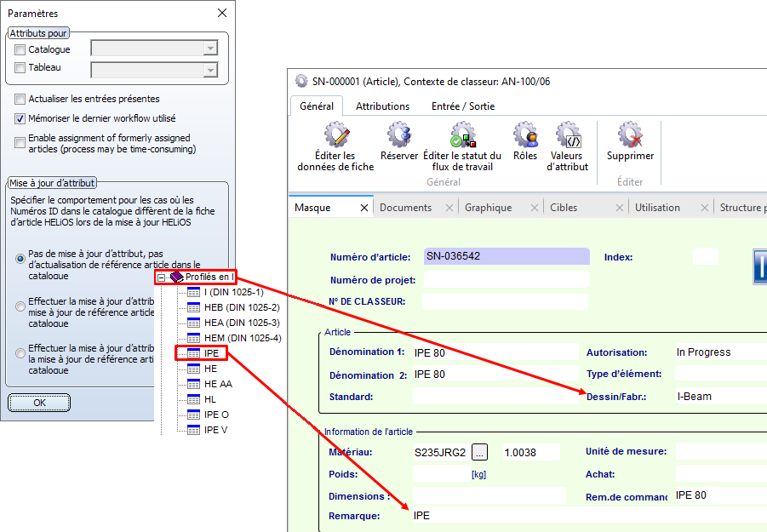
Task: Click the Dénomination 1 field
Action: pos(495,352)
